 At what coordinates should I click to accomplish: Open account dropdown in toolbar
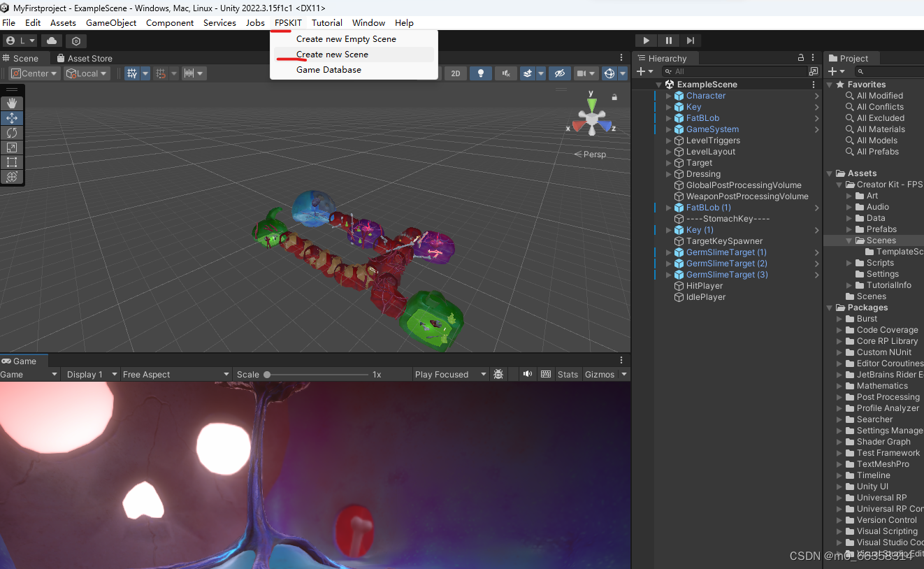(x=20, y=41)
